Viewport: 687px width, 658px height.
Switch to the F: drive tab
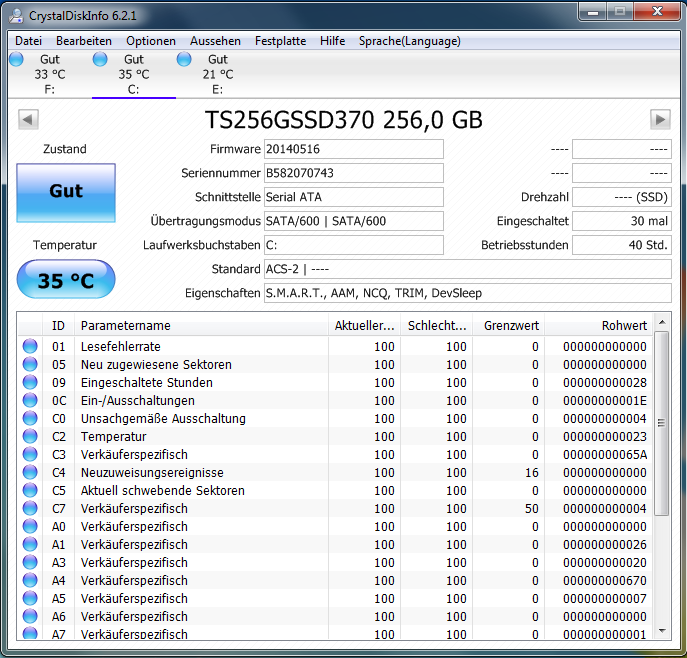(x=50, y=74)
